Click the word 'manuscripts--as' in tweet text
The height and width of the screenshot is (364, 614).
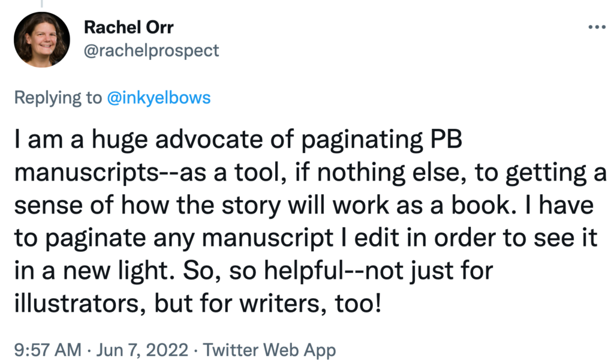110,173
